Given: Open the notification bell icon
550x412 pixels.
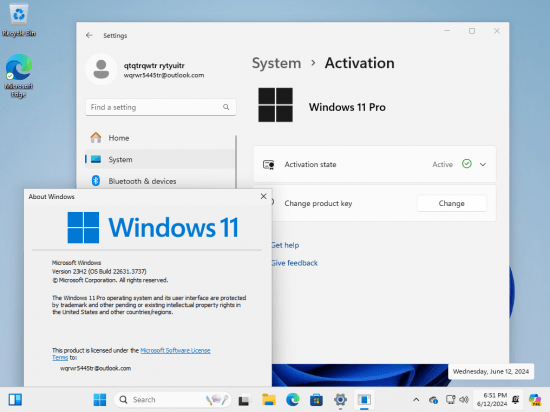Looking at the screenshot, I should 516,399.
